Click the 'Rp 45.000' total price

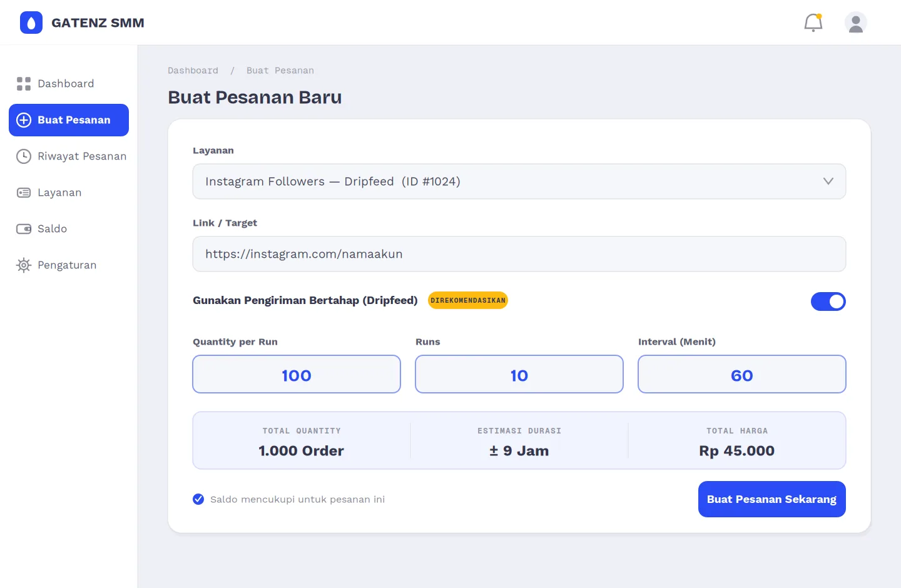tap(737, 451)
